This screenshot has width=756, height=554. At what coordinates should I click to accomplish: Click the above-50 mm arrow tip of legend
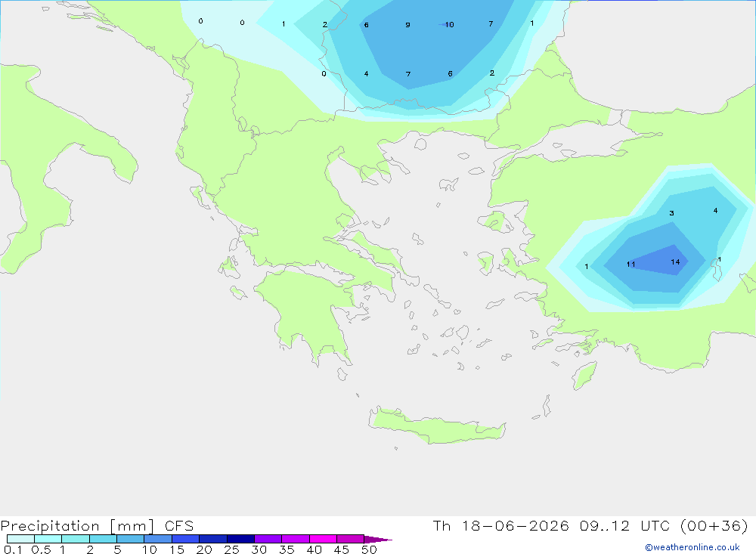378,540
